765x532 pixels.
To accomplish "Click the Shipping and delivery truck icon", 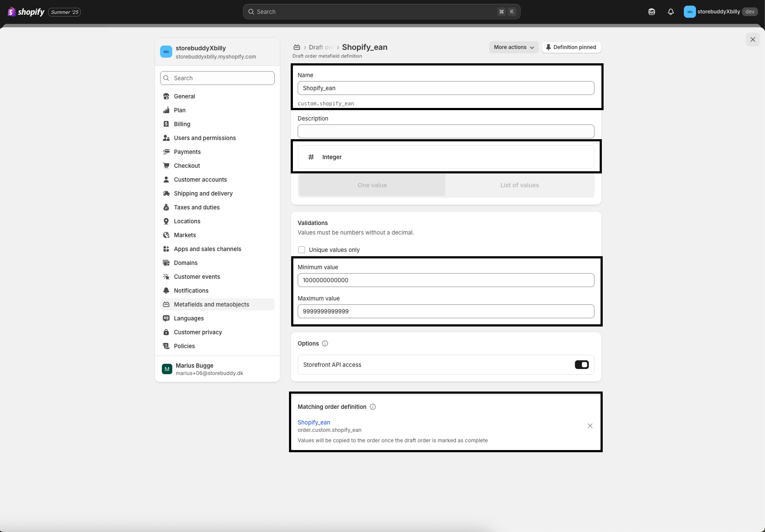I will tap(166, 193).
